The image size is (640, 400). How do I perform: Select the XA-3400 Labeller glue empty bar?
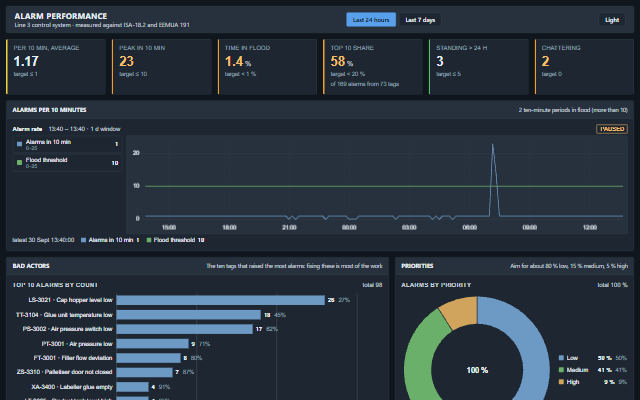pyautogui.click(x=132, y=387)
